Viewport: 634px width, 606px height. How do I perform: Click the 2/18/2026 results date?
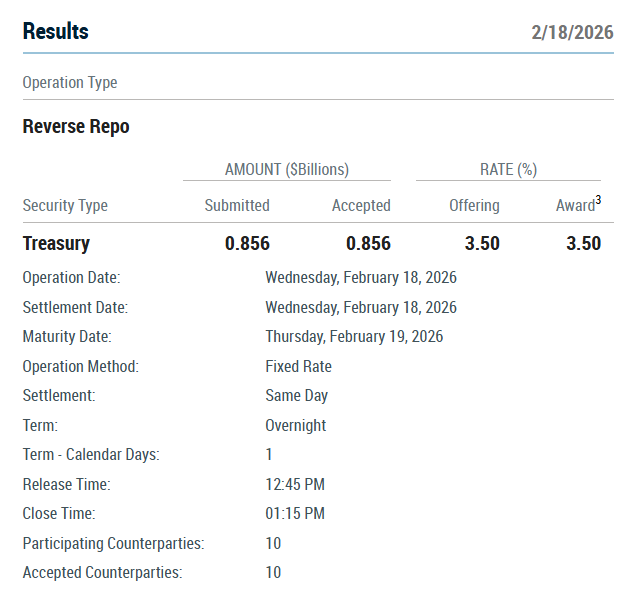click(x=572, y=32)
